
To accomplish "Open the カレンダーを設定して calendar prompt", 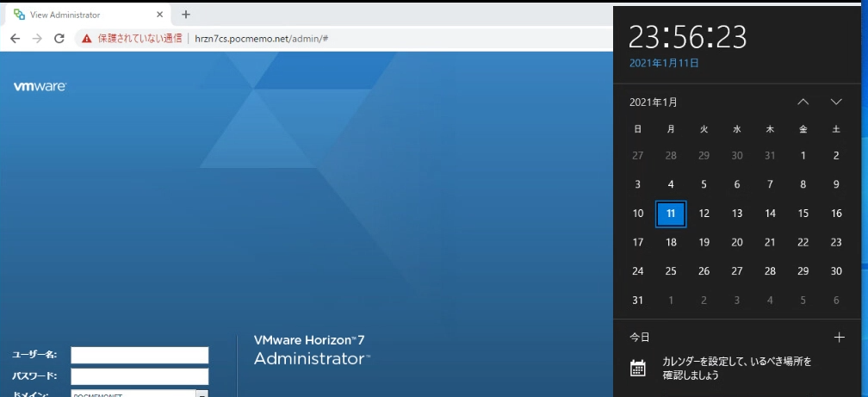I will 737,369.
